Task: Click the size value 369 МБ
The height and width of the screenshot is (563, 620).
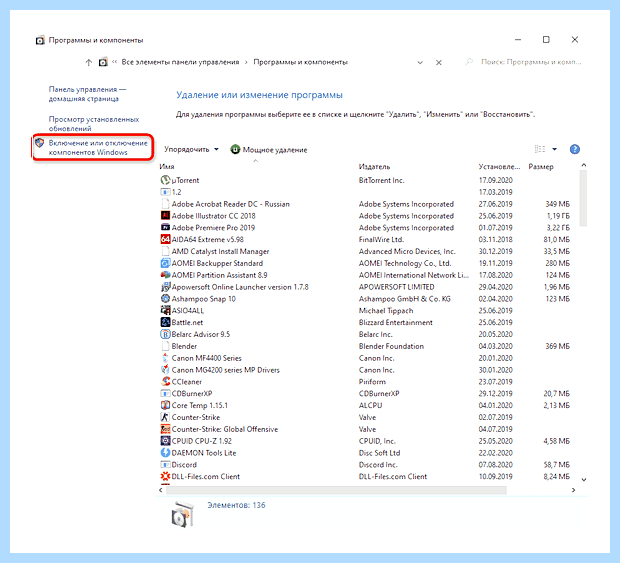Action: 558,346
